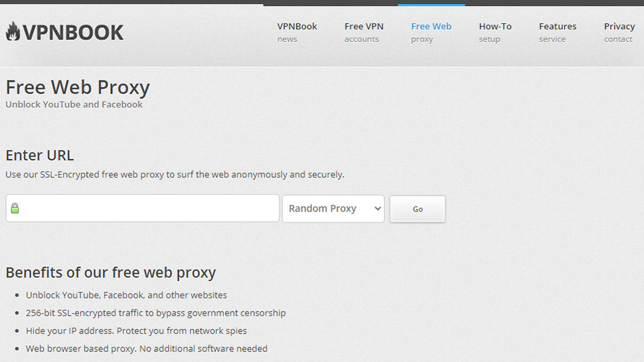
Task: Click the VPNBOOK logo text
Action: point(72,33)
